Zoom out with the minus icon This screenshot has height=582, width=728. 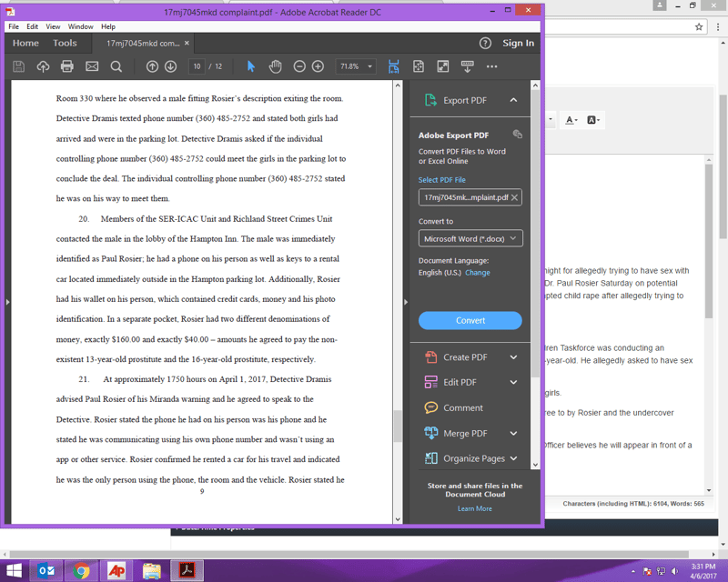click(299, 66)
